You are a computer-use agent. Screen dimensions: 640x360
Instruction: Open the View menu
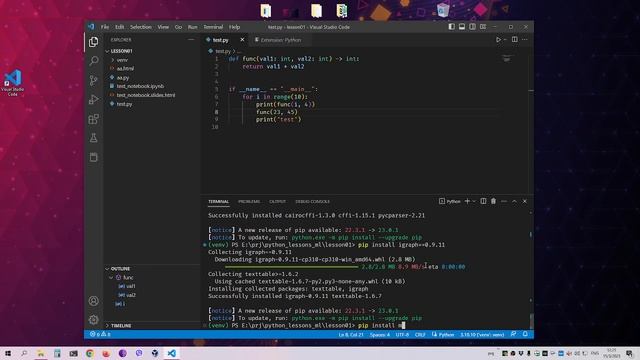(x=163, y=27)
